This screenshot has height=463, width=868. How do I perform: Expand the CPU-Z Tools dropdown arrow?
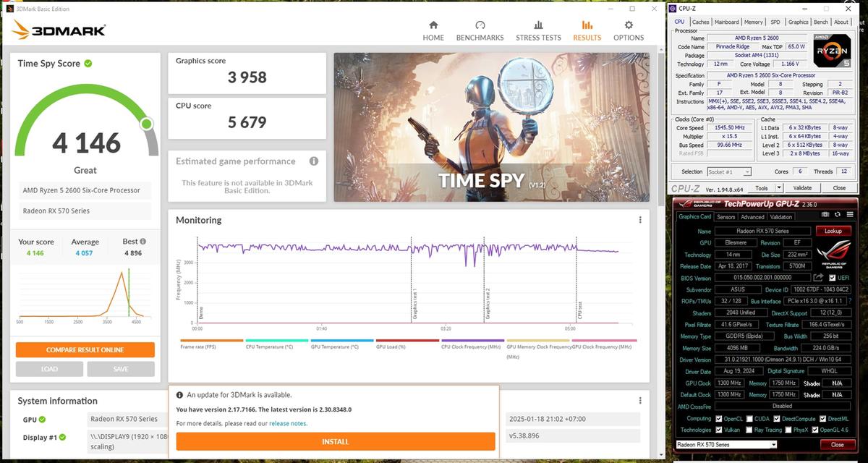(778, 187)
